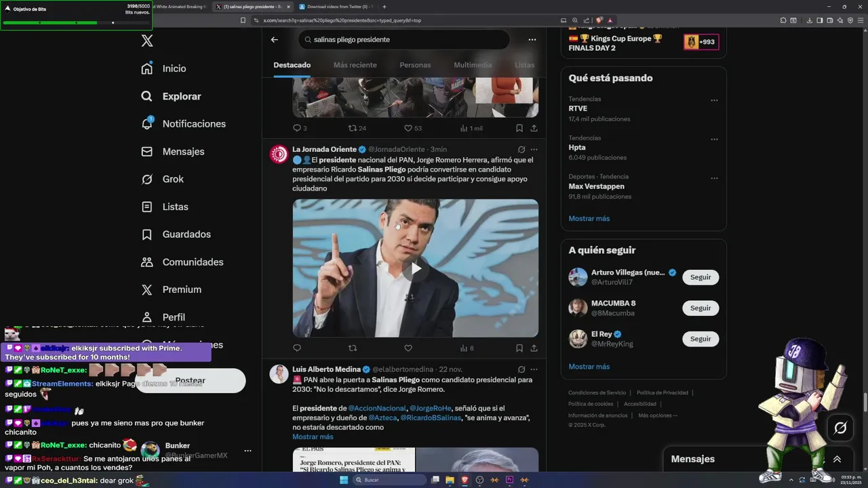
Task: Click Grok icon on Luis Alberto Medina post
Action: coord(521,369)
